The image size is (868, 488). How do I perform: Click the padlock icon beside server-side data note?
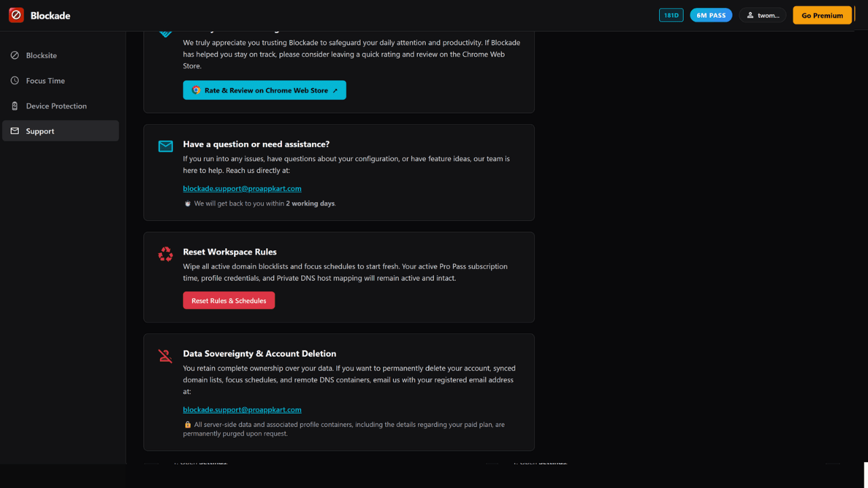point(188,425)
